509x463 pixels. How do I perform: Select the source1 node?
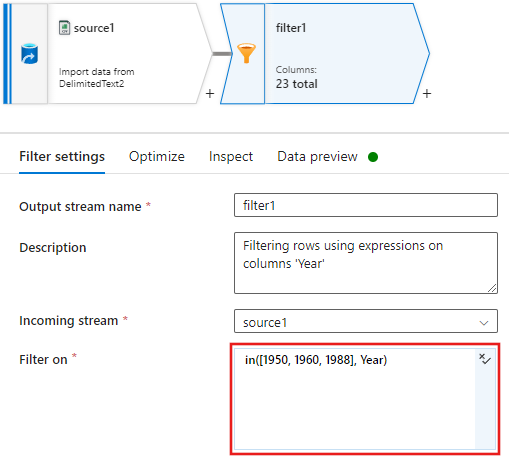107,54
